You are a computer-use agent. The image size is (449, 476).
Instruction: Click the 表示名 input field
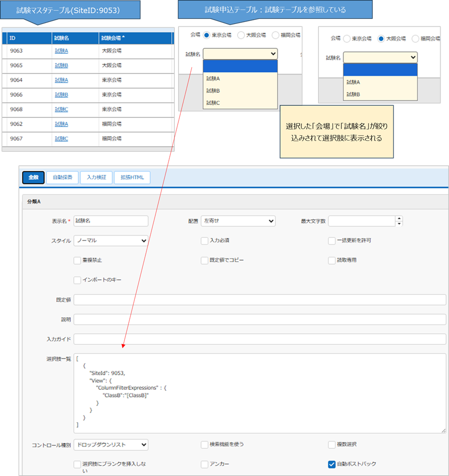tap(111, 221)
